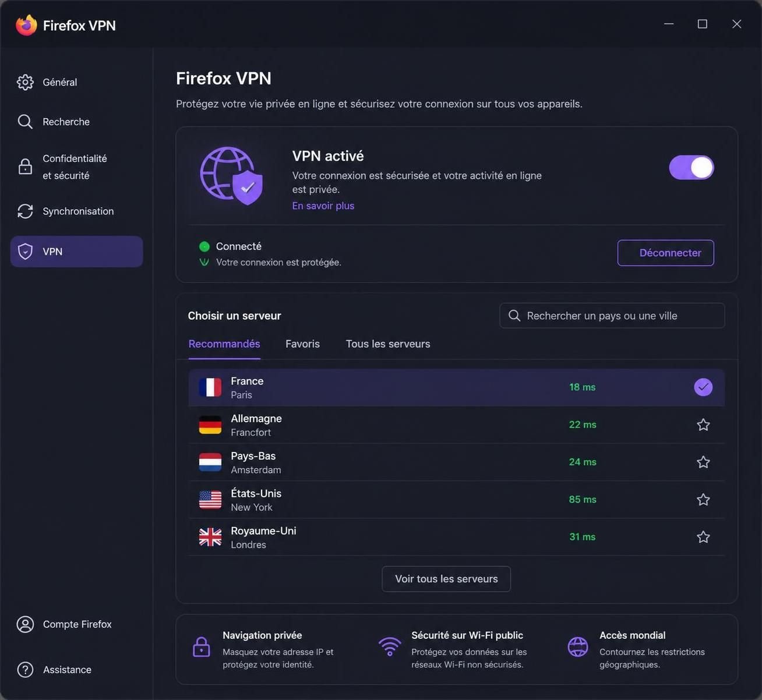Click the purple checkmark on the France server

(x=703, y=387)
